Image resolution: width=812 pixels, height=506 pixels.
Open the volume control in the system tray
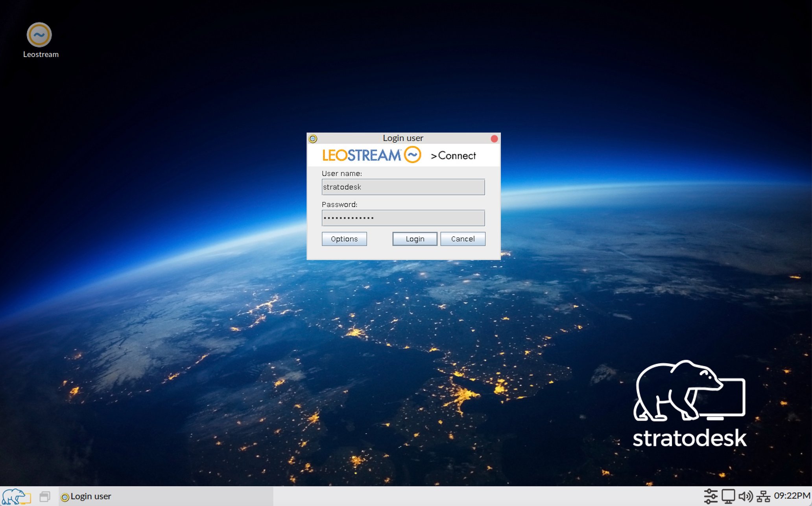tap(746, 496)
